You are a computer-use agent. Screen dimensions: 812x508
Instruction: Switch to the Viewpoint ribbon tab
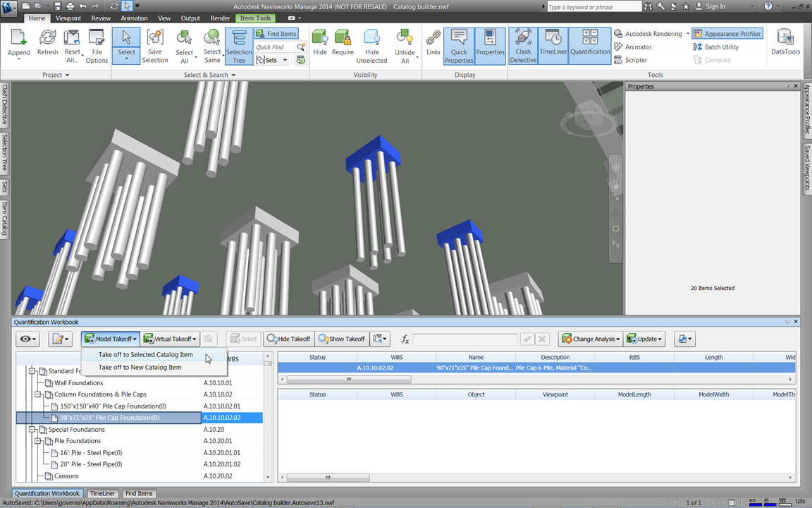coord(68,18)
